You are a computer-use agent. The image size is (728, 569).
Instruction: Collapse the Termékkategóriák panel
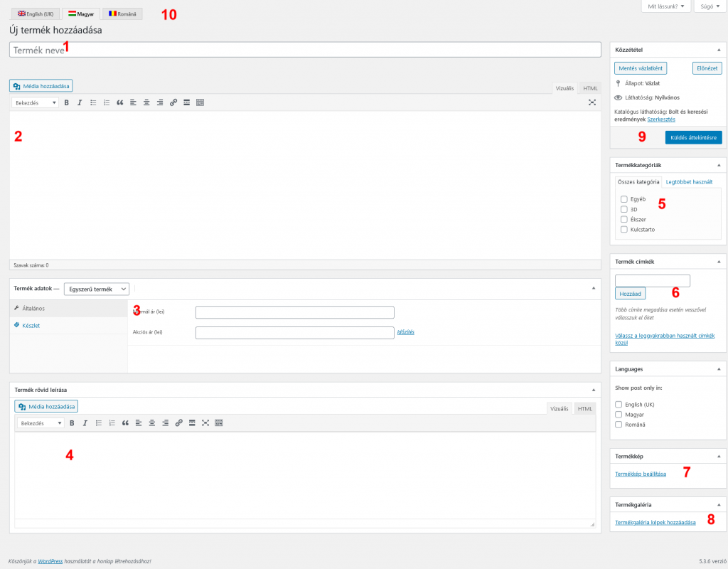718,165
